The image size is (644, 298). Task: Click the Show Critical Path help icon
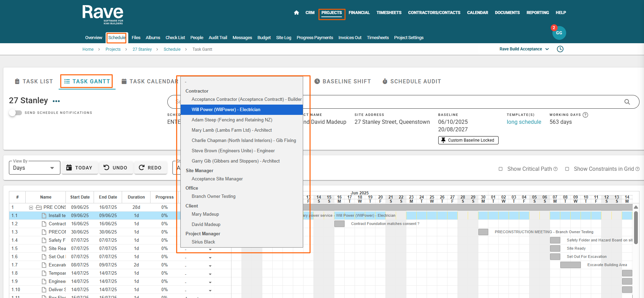[x=556, y=169]
